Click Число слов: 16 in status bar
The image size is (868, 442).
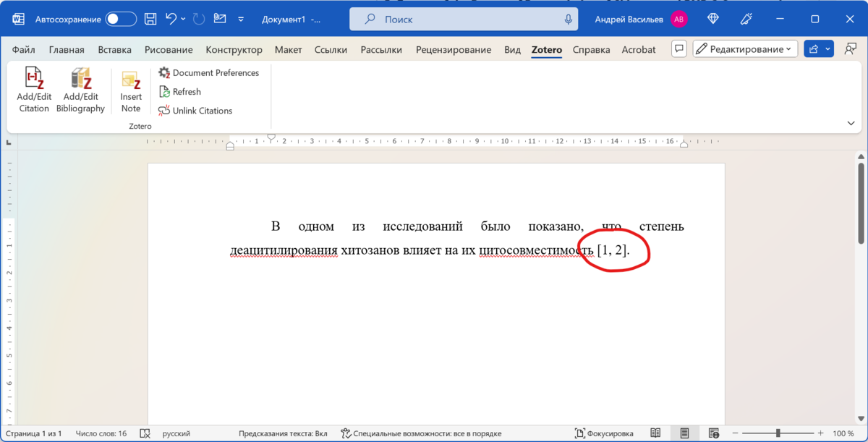click(101, 433)
